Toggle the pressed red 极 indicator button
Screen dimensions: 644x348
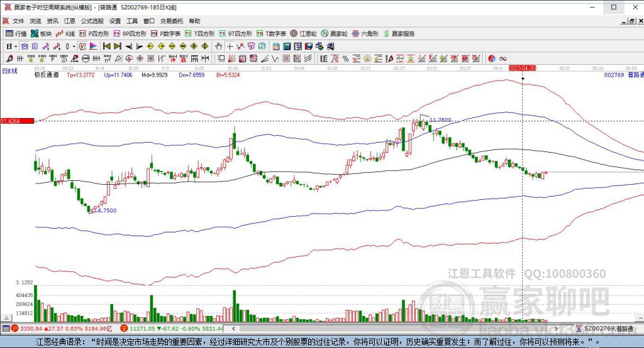coord(82,46)
